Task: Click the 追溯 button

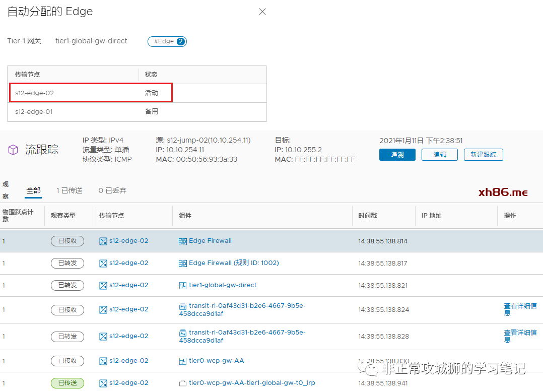Action: [397, 155]
